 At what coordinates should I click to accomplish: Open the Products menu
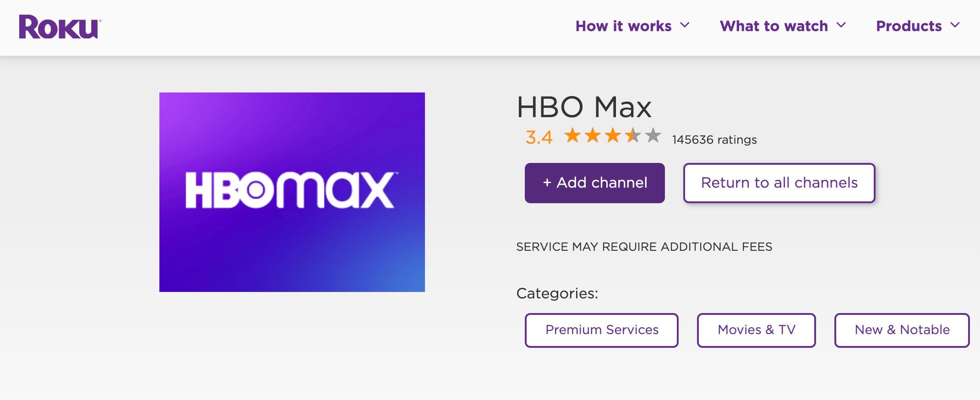pos(909,26)
